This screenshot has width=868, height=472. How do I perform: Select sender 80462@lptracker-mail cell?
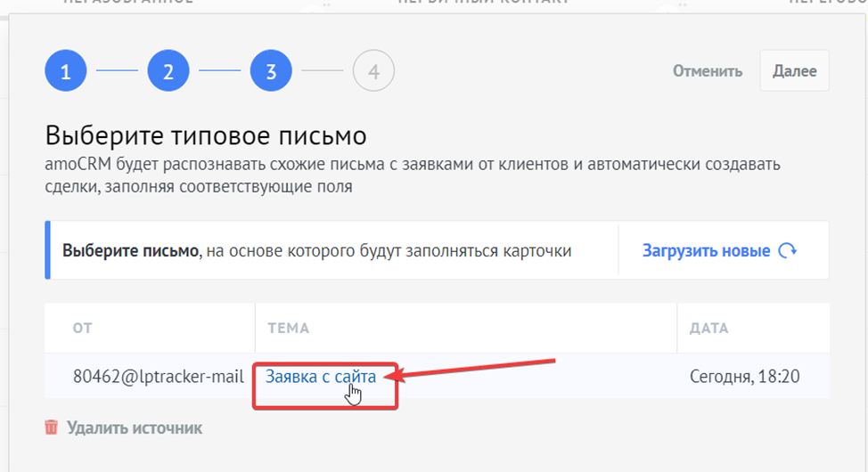[x=159, y=377]
